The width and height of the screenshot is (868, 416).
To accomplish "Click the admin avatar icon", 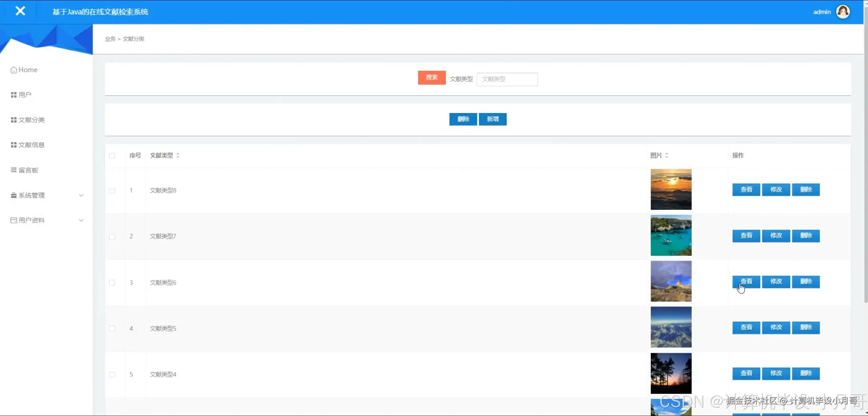I will click(843, 12).
